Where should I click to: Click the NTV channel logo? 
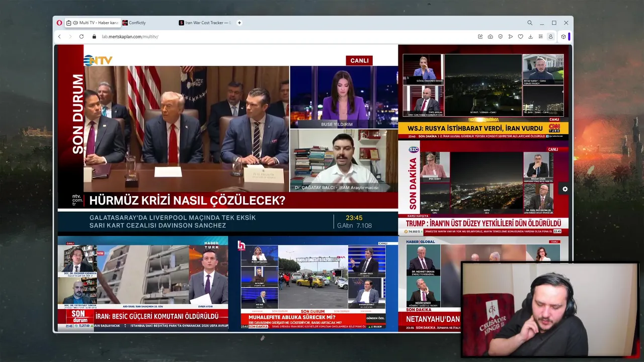point(98,60)
